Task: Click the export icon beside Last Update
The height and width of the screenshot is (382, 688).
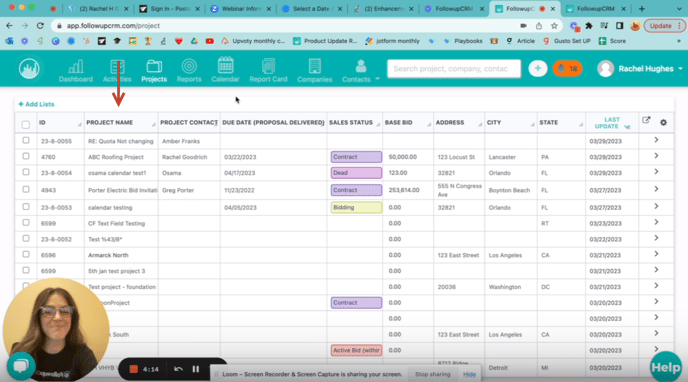Action: pos(646,120)
